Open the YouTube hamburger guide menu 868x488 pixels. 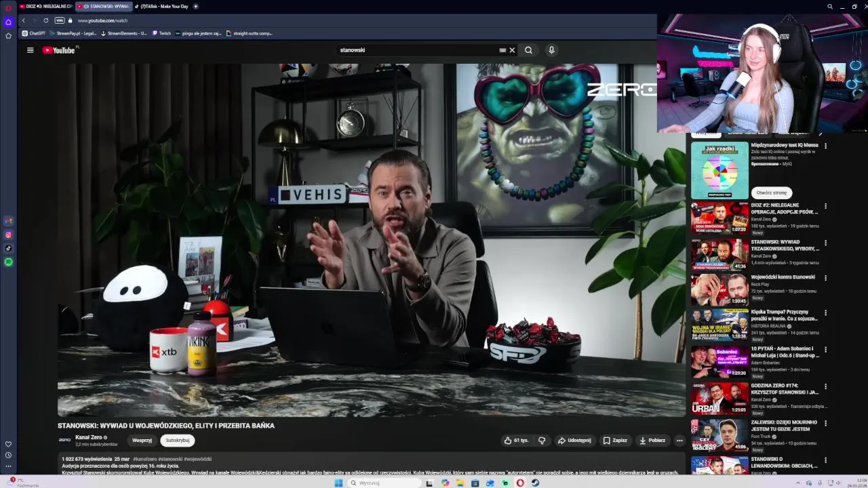(x=30, y=50)
